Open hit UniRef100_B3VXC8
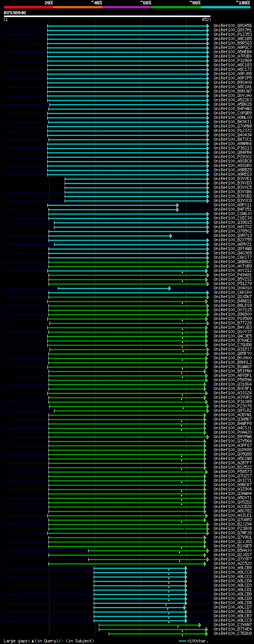 [233, 200]
